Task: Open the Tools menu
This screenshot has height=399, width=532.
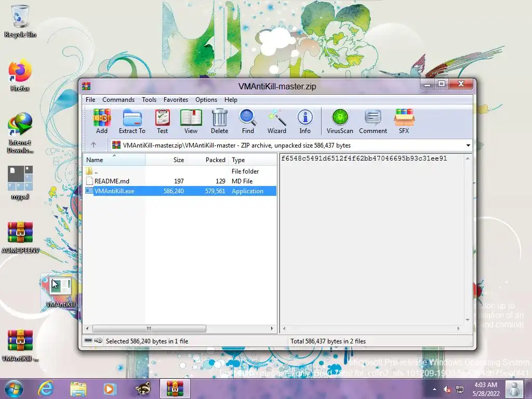Action: click(149, 100)
